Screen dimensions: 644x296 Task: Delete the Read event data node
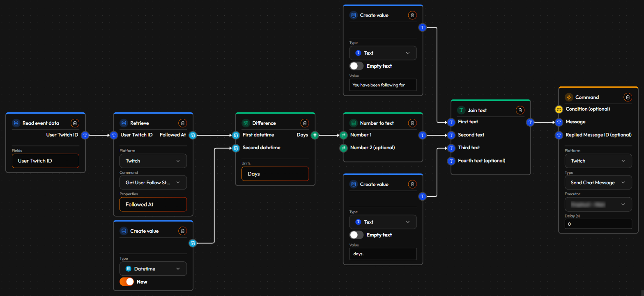pos(74,123)
